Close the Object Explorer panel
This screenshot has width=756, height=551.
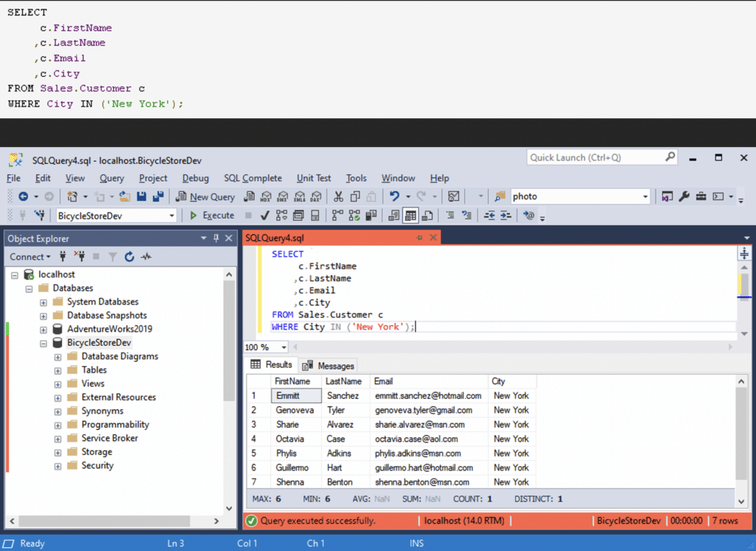pos(229,239)
